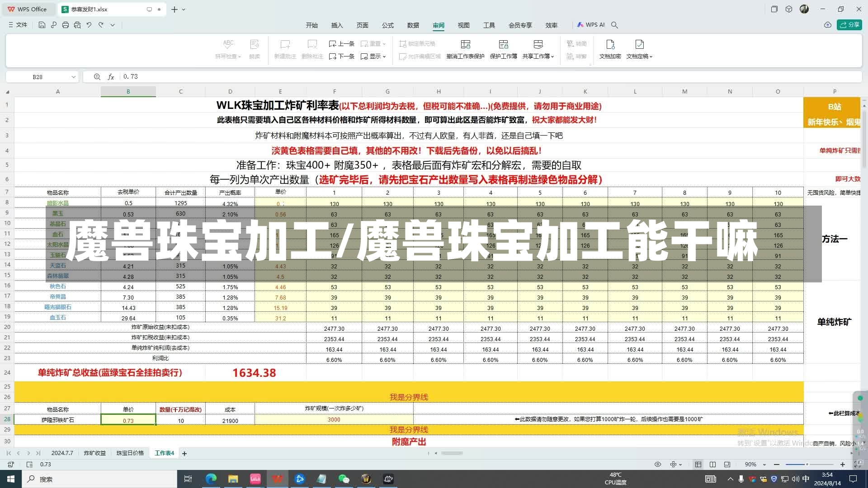Click the zoom out minus button

coord(777,464)
